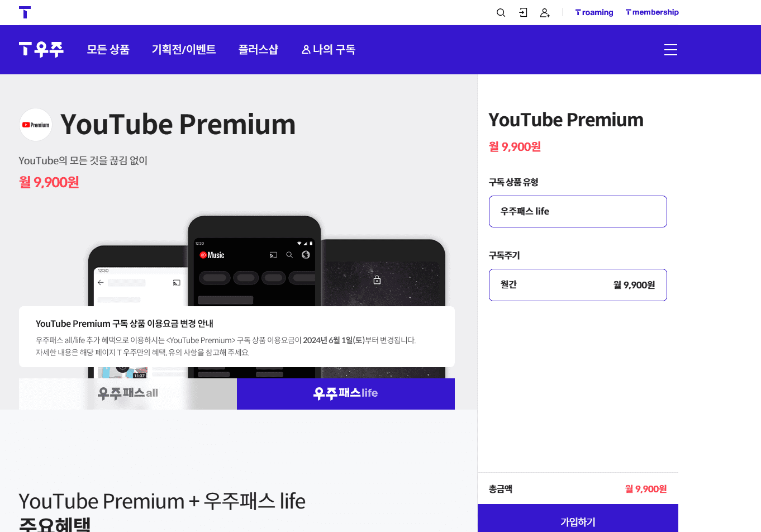Click the T logo in the top bar

pos(25,12)
